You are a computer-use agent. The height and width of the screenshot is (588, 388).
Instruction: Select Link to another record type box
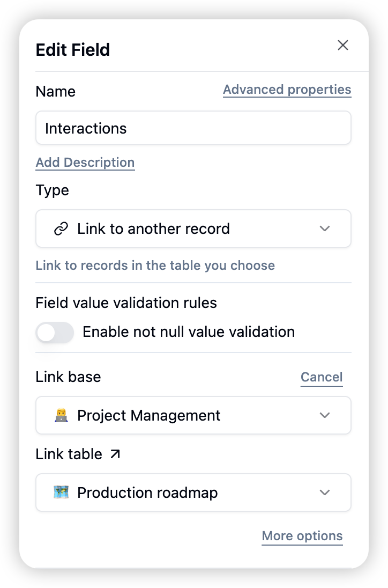coord(193,229)
